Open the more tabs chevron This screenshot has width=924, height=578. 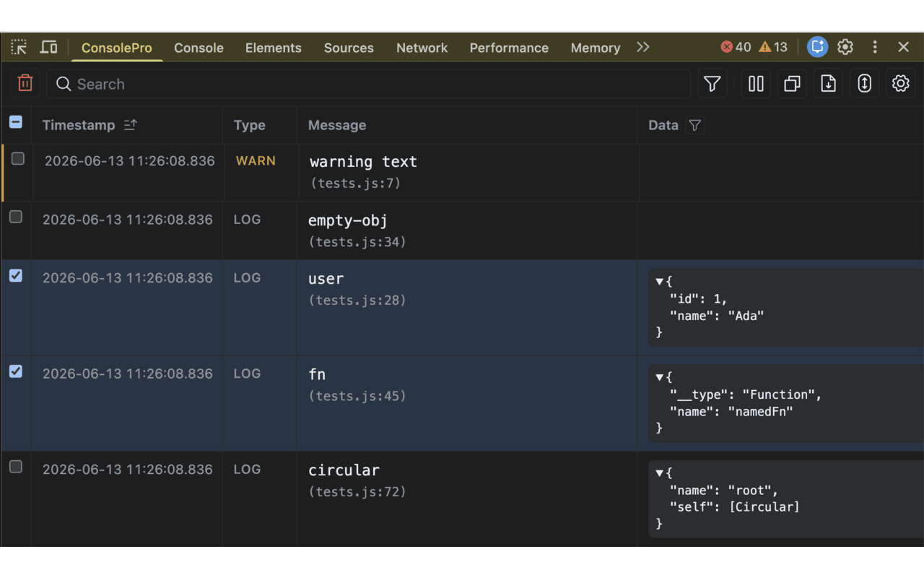pyautogui.click(x=643, y=48)
